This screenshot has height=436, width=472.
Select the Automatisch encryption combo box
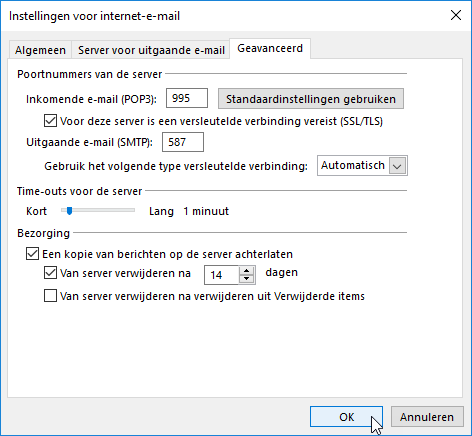click(x=362, y=166)
